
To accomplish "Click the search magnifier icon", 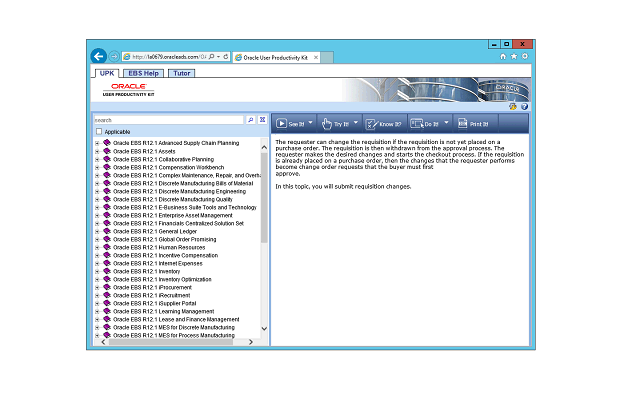I will pyautogui.click(x=250, y=119).
